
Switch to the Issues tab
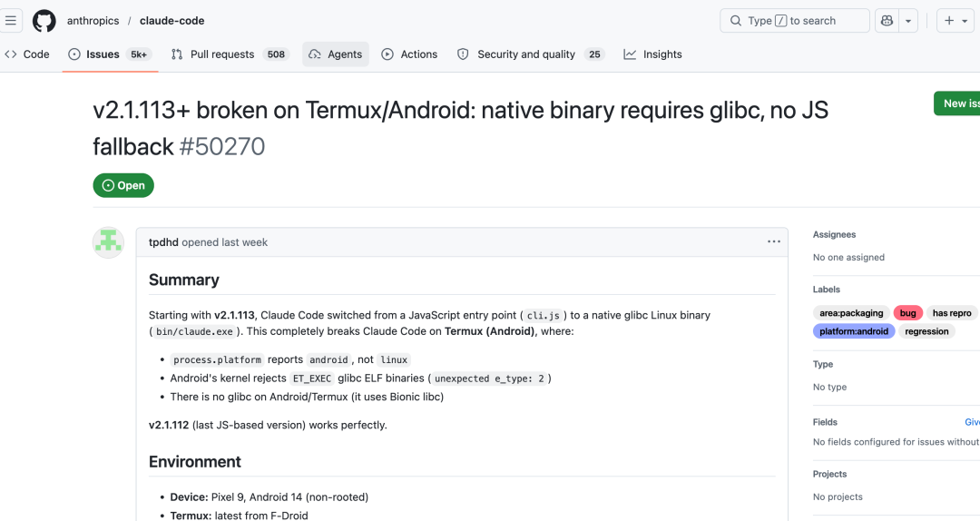click(110, 54)
